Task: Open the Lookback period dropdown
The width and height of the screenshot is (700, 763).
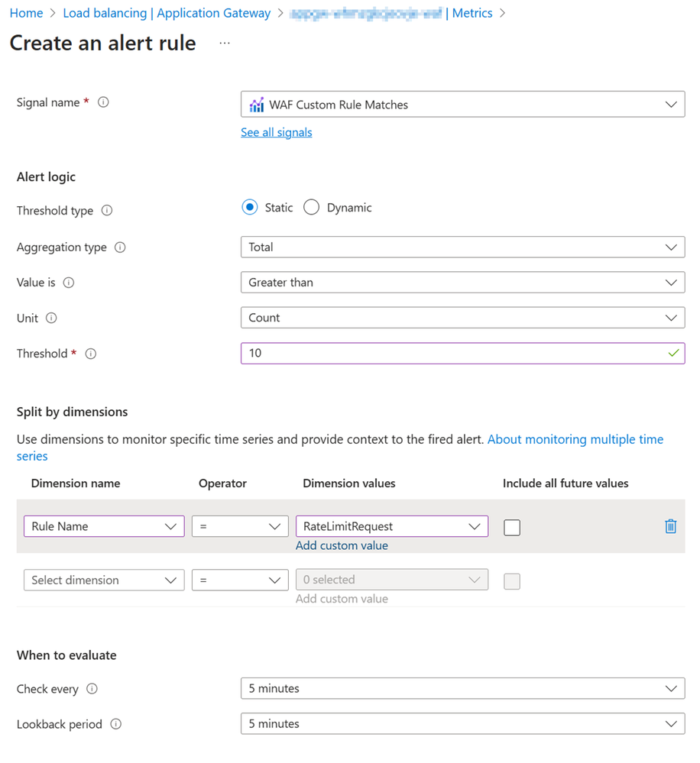Action: [462, 724]
